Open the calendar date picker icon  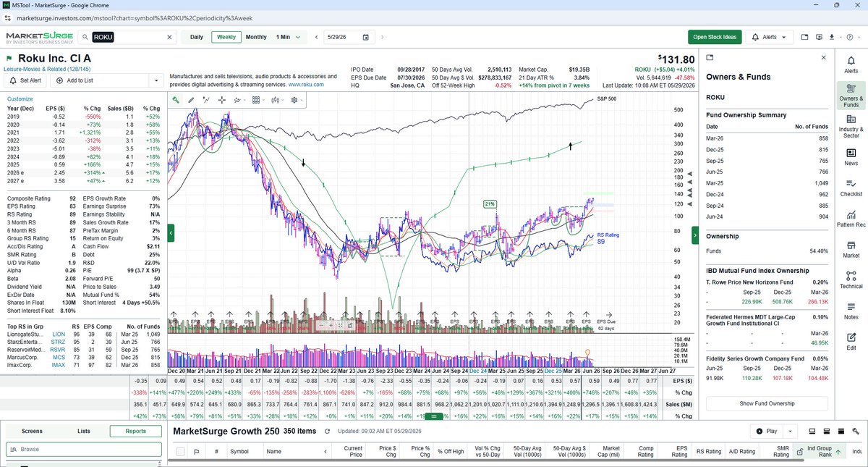click(365, 37)
